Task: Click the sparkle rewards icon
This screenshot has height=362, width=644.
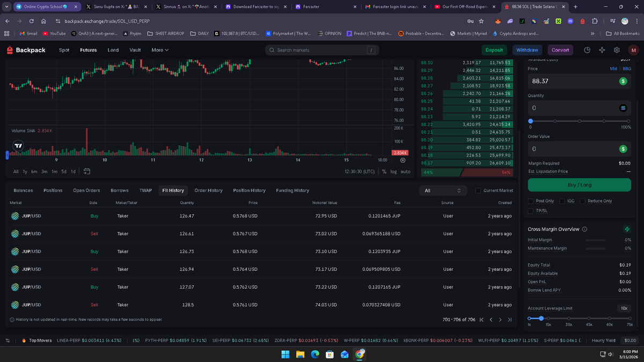Action: click(602, 50)
